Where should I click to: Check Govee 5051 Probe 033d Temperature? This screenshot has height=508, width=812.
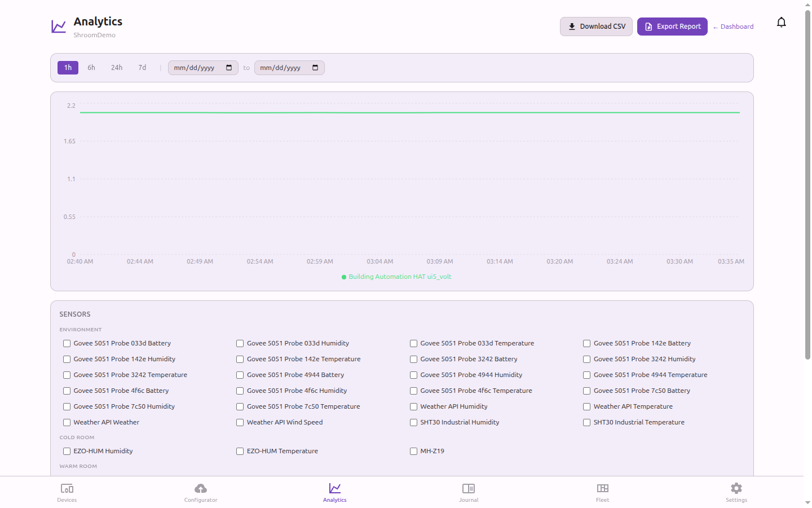[413, 343]
